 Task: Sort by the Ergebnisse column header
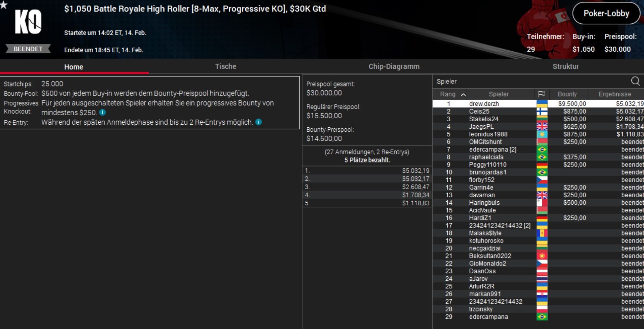[x=615, y=94]
